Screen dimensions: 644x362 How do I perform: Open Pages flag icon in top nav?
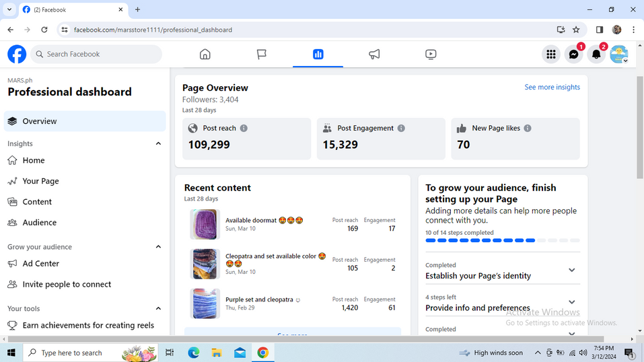(261, 55)
